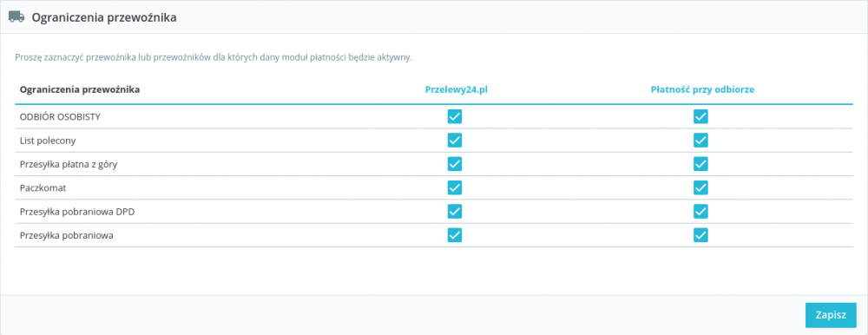Toggle Przelewy24.pl checkbox for List polecony
Image resolution: width=868 pixels, height=335 pixels.
(x=455, y=141)
